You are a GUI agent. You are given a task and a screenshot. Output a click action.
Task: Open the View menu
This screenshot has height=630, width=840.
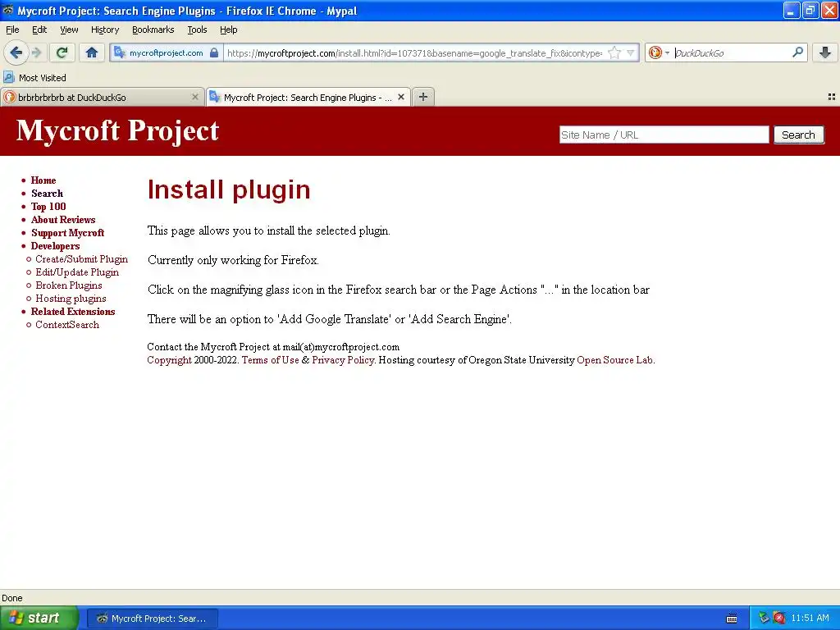pyautogui.click(x=69, y=30)
